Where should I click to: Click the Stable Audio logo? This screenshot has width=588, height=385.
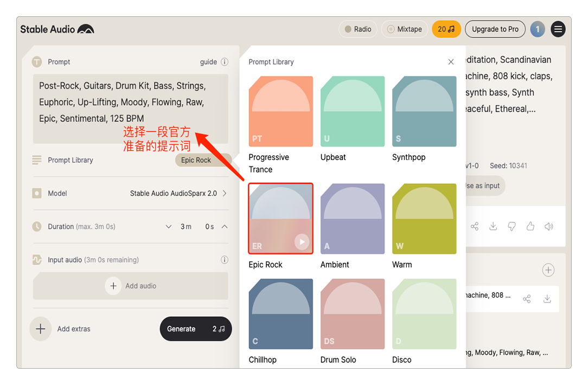pos(57,29)
